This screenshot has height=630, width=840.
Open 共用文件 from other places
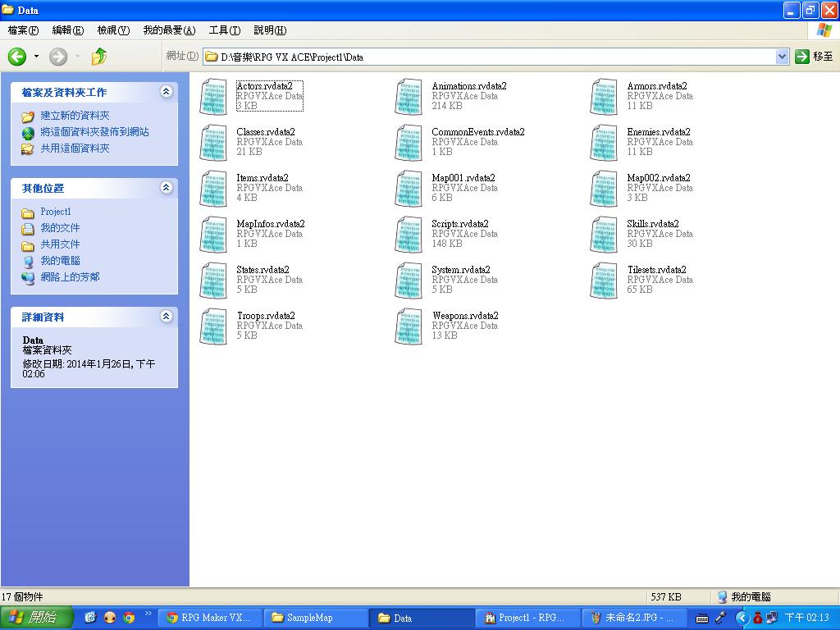(60, 244)
